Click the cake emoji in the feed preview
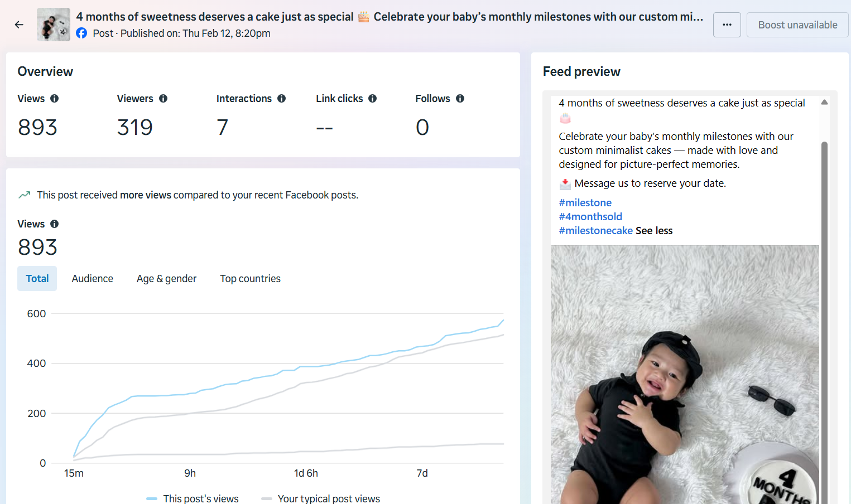The height and width of the screenshot is (504, 851). pos(565,118)
